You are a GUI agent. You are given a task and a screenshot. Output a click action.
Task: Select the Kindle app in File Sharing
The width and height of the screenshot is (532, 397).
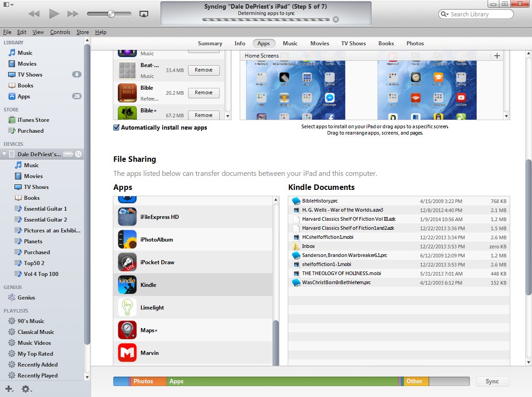(x=148, y=285)
